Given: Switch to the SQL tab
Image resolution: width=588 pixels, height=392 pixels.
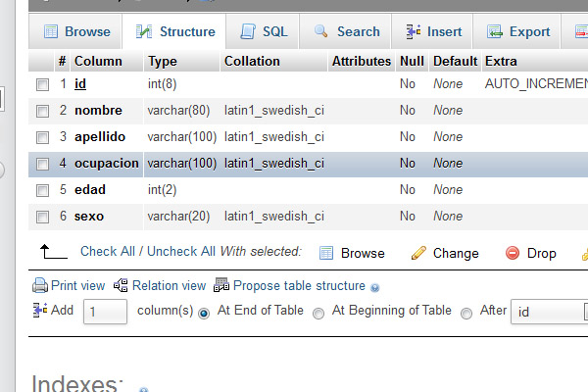Looking at the screenshot, I should point(264,31).
